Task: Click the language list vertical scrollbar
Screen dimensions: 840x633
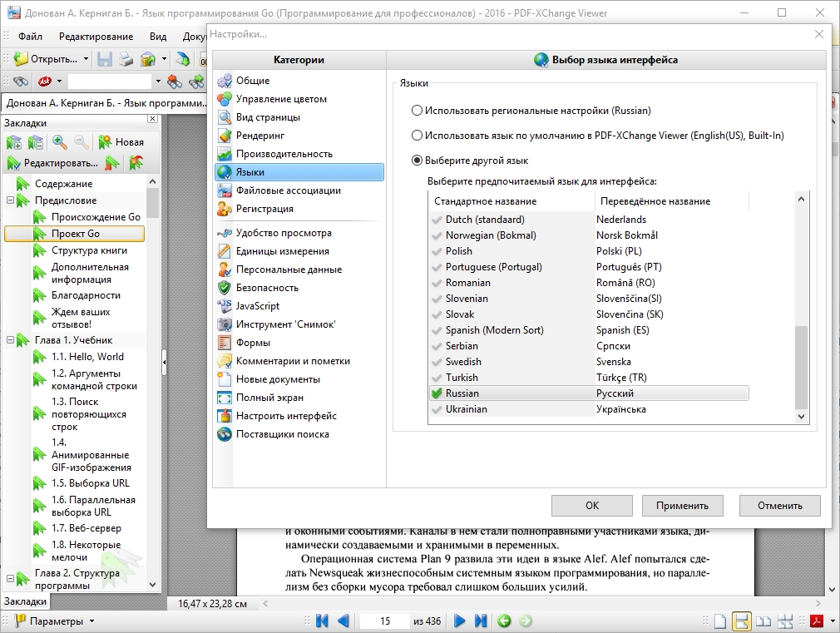Action: (x=801, y=309)
